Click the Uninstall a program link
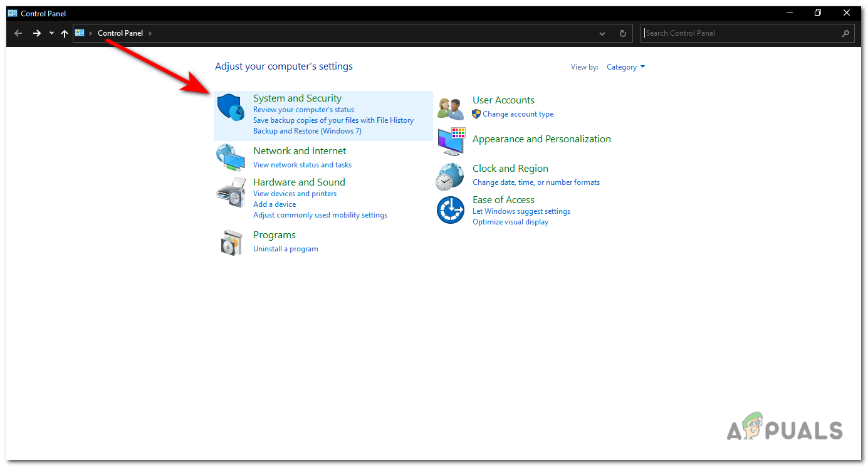The image size is (868, 467). tap(286, 248)
